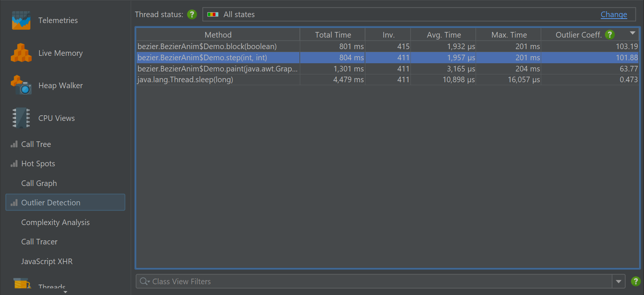Screen dimensions: 644x295
Task: Sort by the Total Time column header
Action: point(333,35)
